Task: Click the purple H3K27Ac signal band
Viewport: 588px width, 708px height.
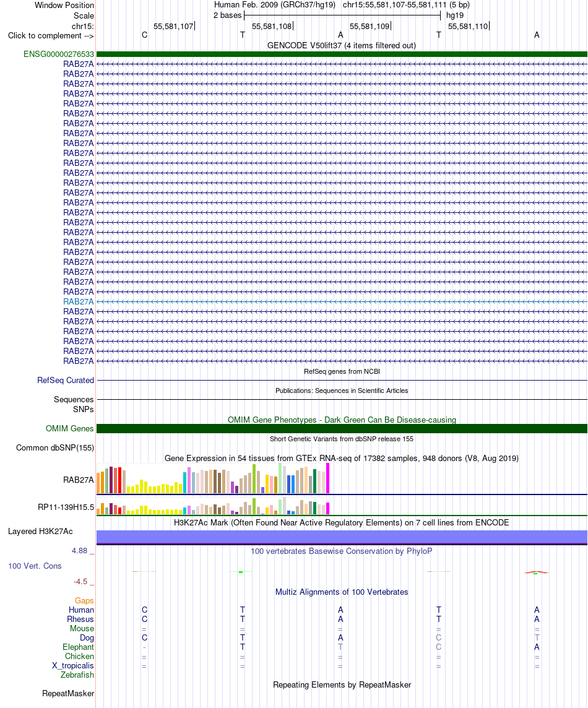Action: coord(342,537)
